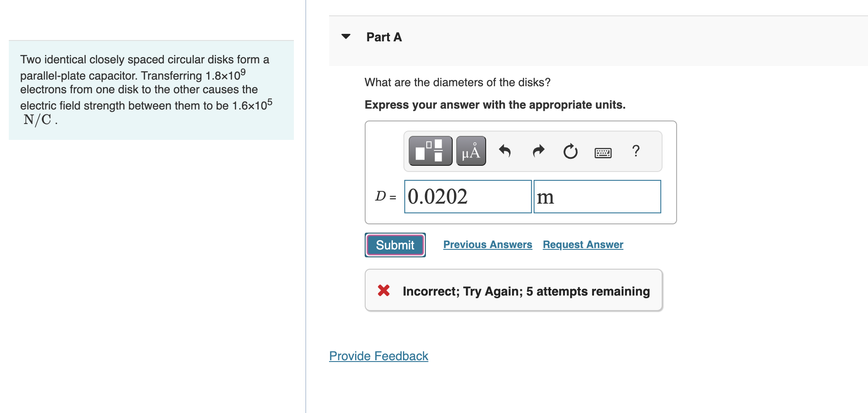Open the on-screen keyboard shortcuts icon
This screenshot has width=868, height=413.
tap(602, 152)
